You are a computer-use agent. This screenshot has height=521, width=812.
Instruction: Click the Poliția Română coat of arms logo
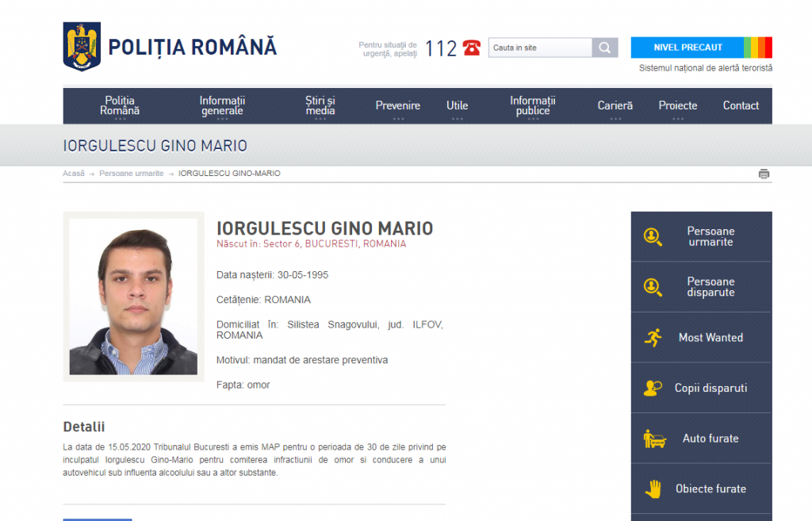coord(82,47)
